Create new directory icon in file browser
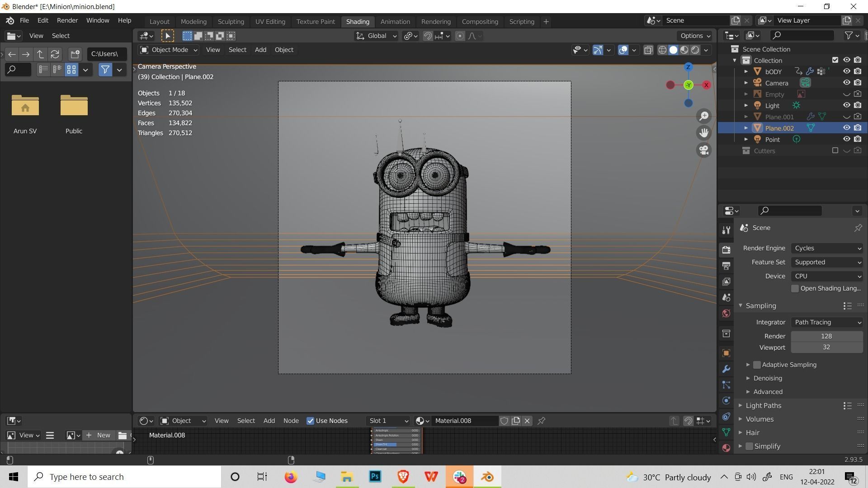This screenshot has width=868, height=488. point(75,54)
